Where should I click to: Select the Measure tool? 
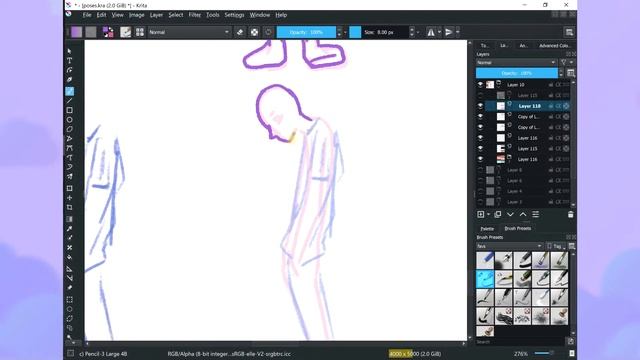click(x=69, y=278)
